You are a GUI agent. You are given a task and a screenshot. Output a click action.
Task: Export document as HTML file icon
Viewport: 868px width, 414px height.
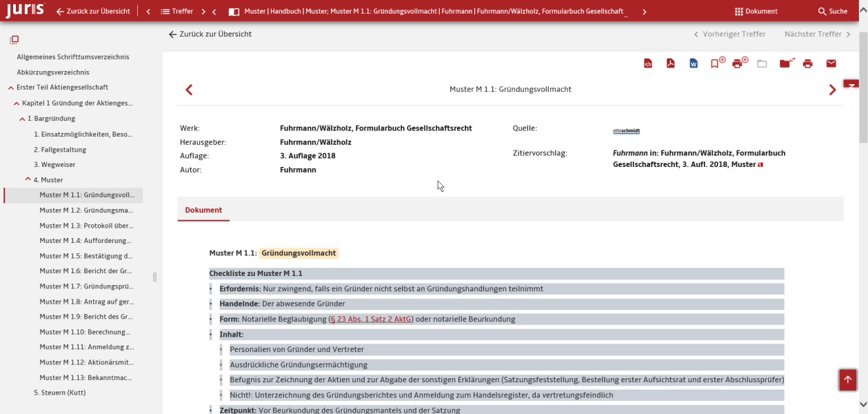click(x=647, y=63)
